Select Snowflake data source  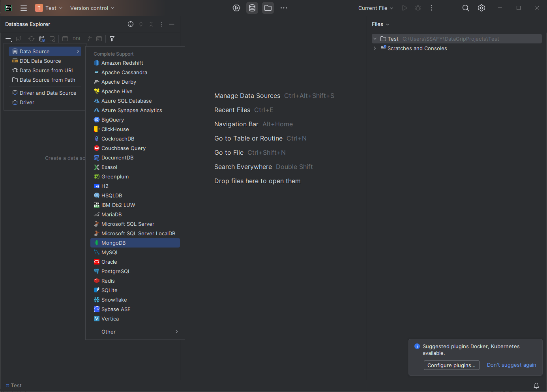click(135, 300)
